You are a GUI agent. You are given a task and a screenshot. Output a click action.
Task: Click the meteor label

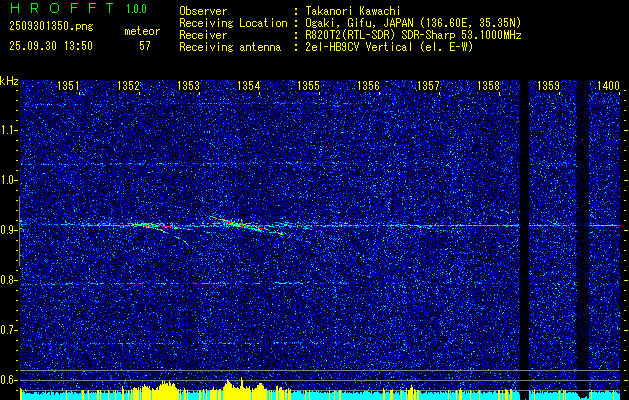click(x=142, y=31)
